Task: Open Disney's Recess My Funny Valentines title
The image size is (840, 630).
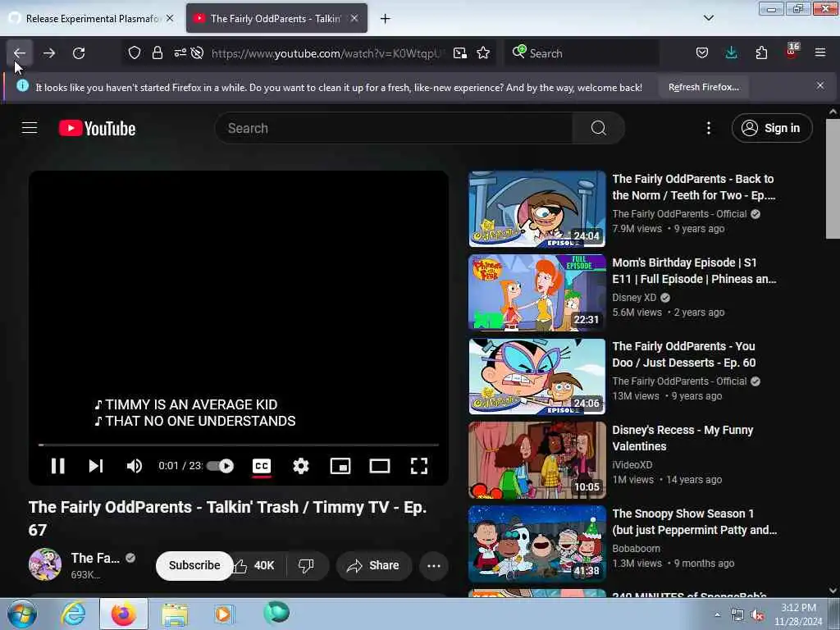Action: 682,438
